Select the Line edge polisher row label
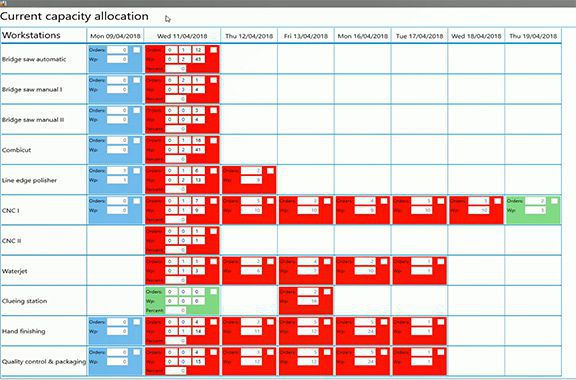576x380 pixels. coord(29,180)
